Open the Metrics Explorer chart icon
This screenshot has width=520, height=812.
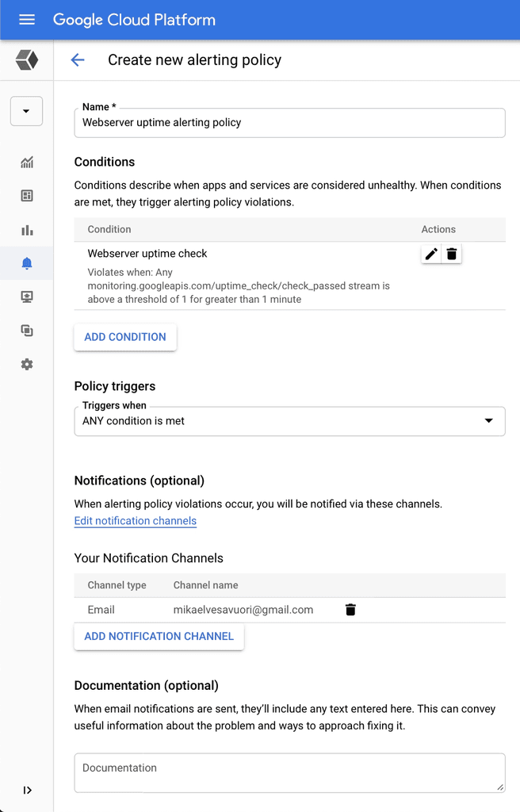pyautogui.click(x=26, y=163)
